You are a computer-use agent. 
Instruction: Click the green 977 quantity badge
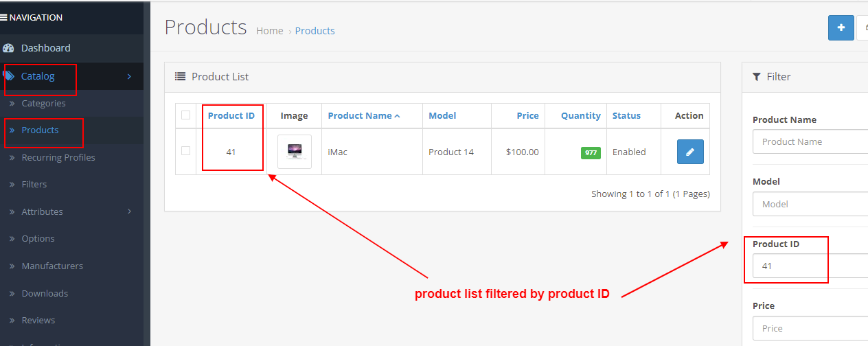click(x=591, y=153)
